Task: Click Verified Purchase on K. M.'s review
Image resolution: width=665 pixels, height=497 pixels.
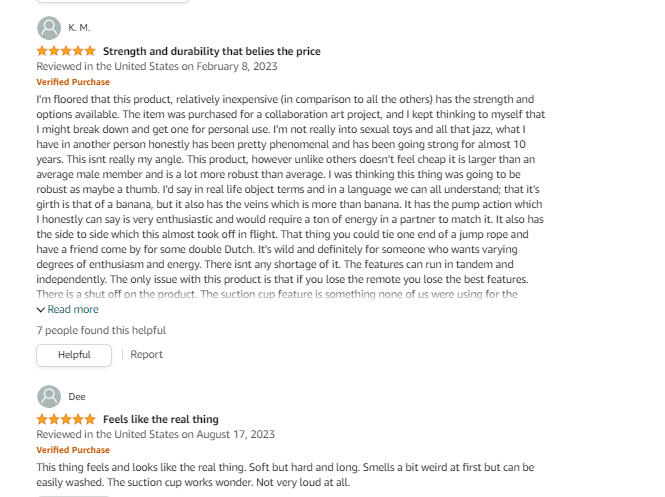Action: click(73, 82)
